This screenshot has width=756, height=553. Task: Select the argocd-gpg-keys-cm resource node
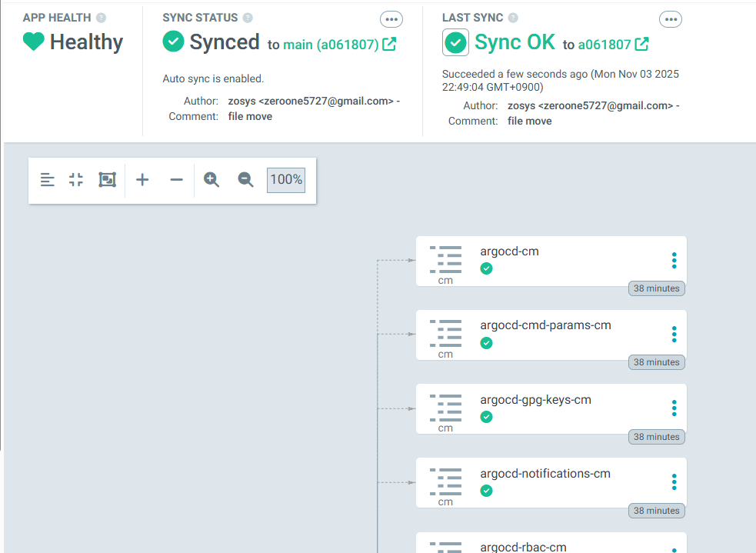pyautogui.click(x=551, y=409)
